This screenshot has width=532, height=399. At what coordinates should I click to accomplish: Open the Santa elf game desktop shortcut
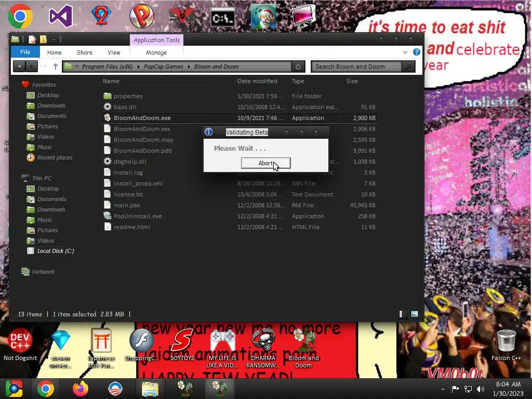tap(263, 17)
